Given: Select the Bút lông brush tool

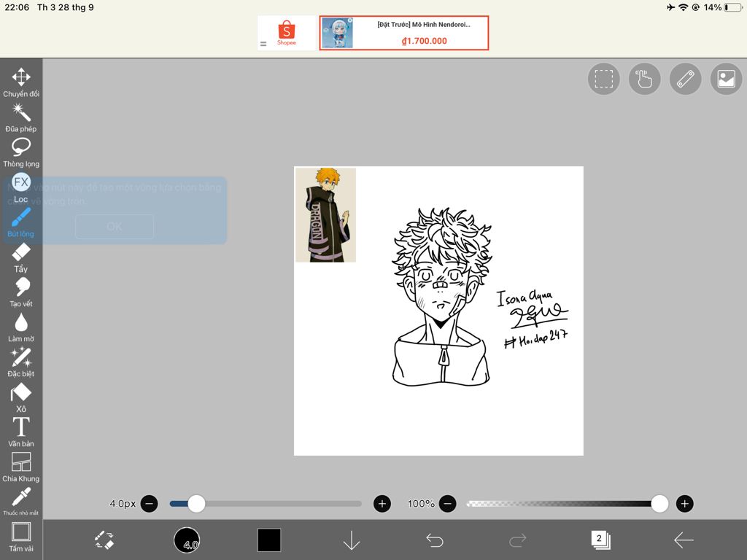Looking at the screenshot, I should (21, 222).
